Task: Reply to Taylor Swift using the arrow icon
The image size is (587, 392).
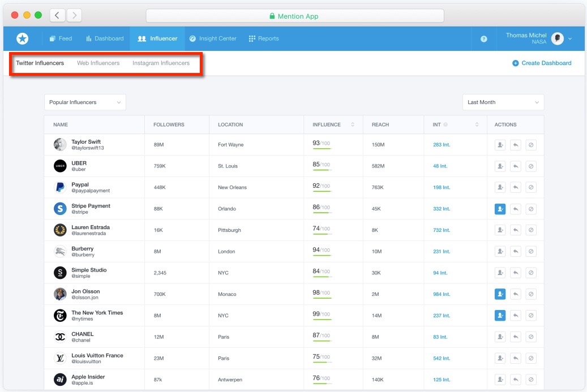Action: coord(516,145)
